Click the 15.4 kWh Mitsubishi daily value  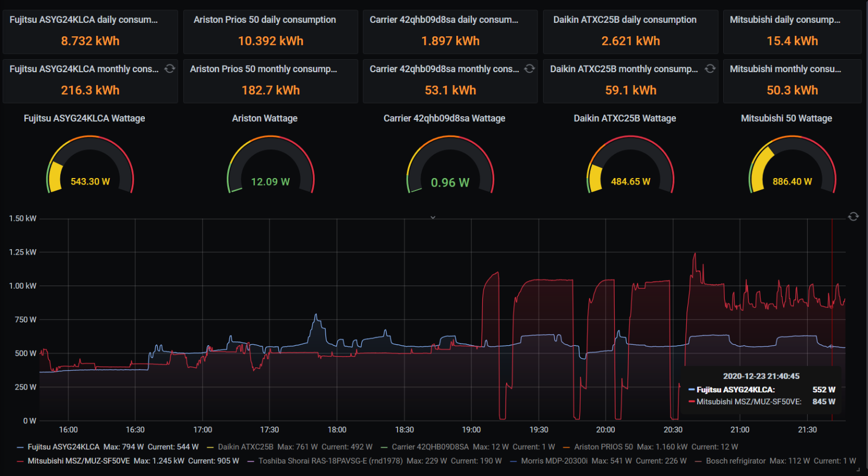(793, 41)
